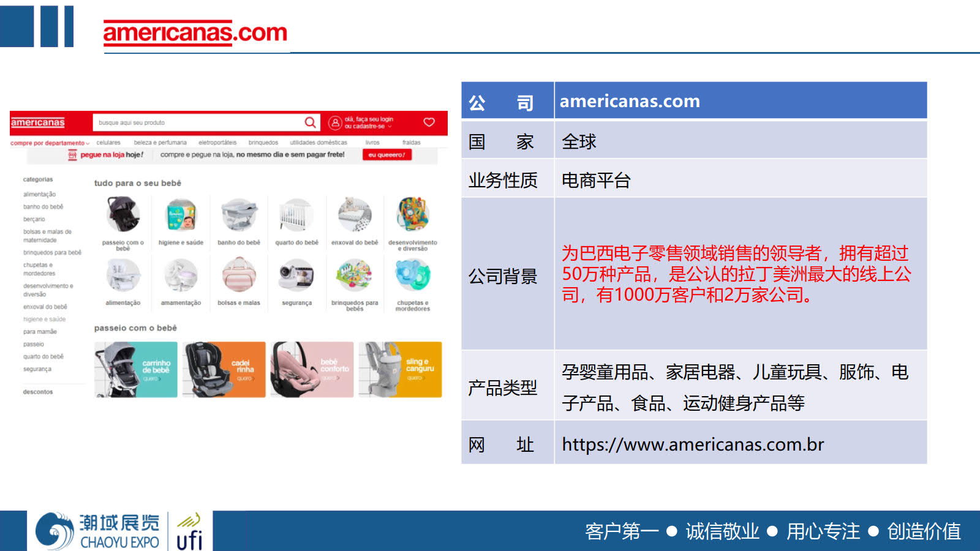Click the 'passeio com o bebê' section heading
Screen dimensions: 980x551
[135, 328]
